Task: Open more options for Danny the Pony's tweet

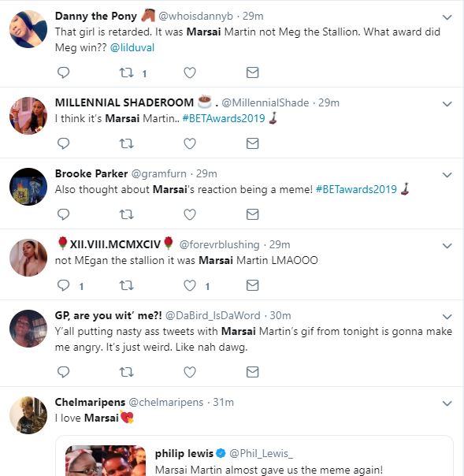Action: point(447,17)
